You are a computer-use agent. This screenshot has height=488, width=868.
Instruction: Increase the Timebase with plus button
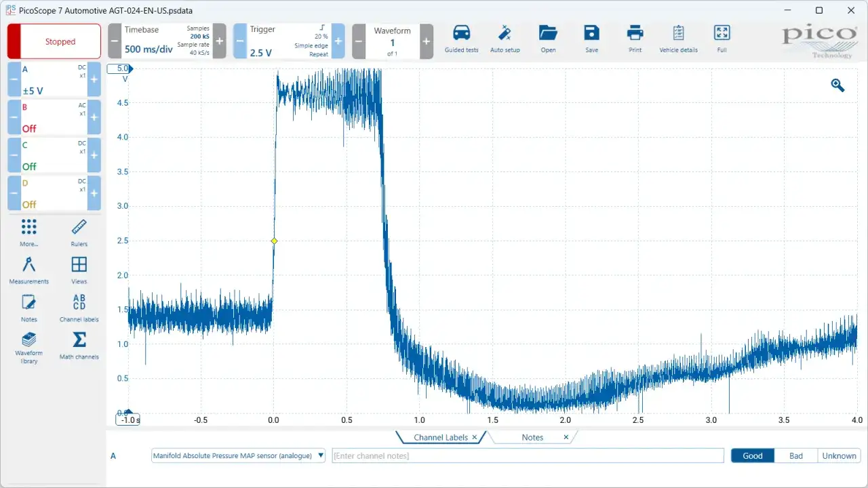[x=219, y=41]
